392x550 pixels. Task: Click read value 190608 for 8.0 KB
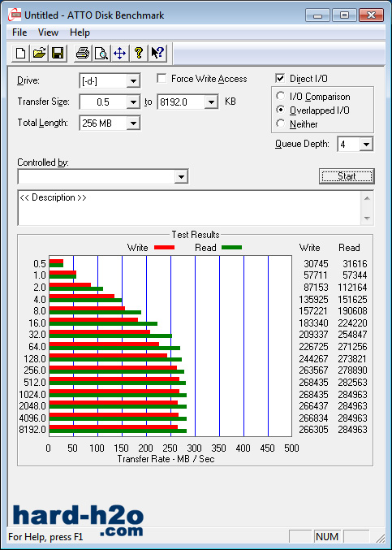click(352, 311)
